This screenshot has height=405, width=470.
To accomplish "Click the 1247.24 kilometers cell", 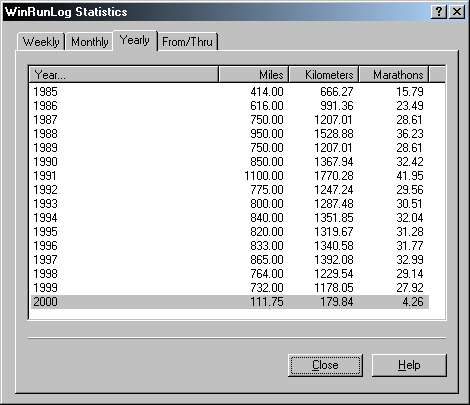I will 334,190.
